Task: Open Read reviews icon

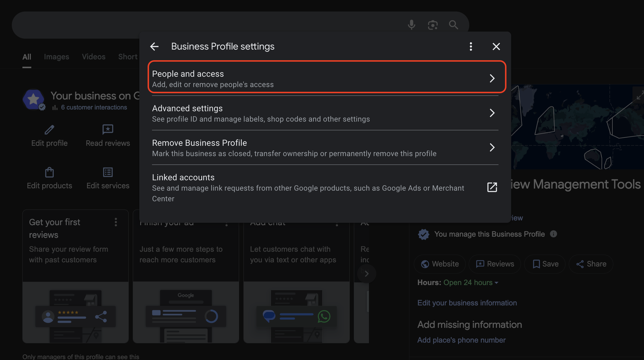Action: pos(108,130)
